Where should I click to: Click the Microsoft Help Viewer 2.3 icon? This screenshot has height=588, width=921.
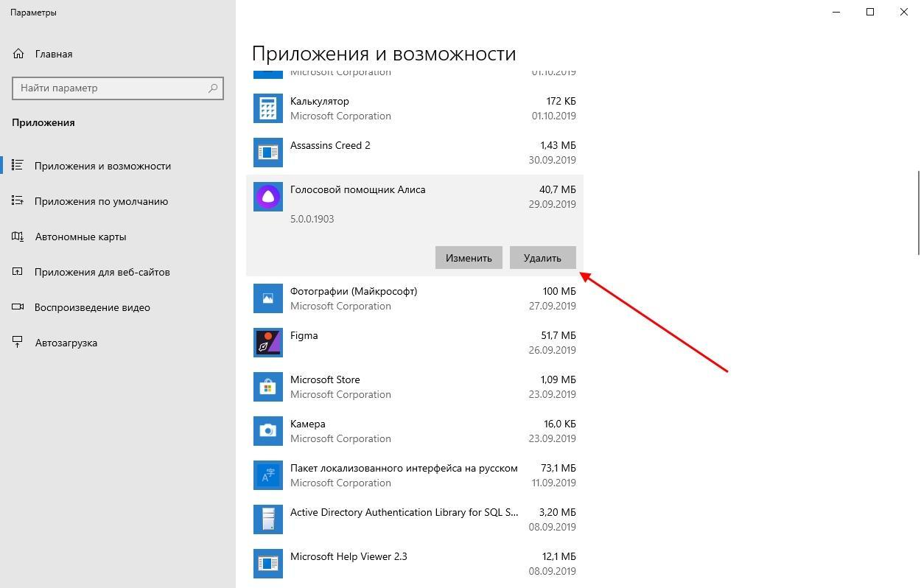(x=268, y=564)
